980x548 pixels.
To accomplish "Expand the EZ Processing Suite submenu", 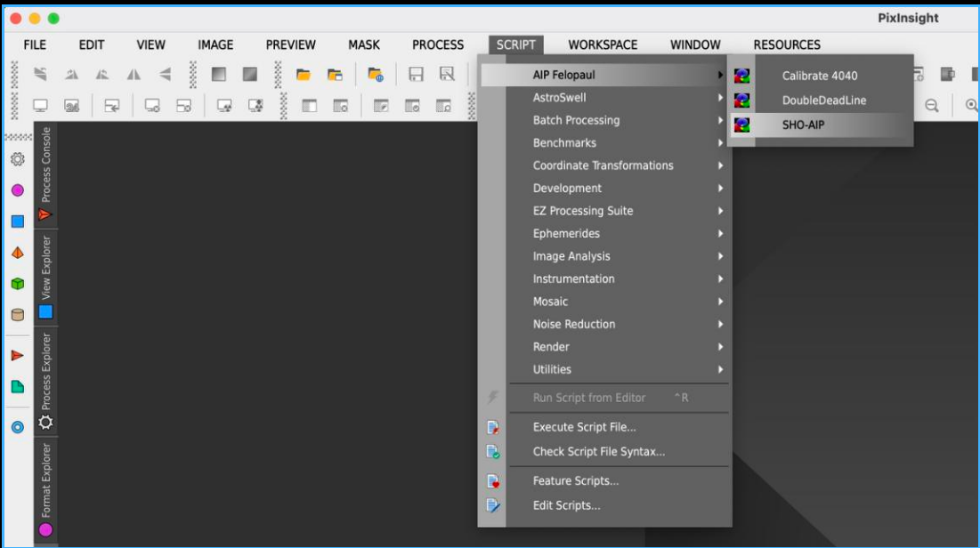I will pyautogui.click(x=582, y=211).
